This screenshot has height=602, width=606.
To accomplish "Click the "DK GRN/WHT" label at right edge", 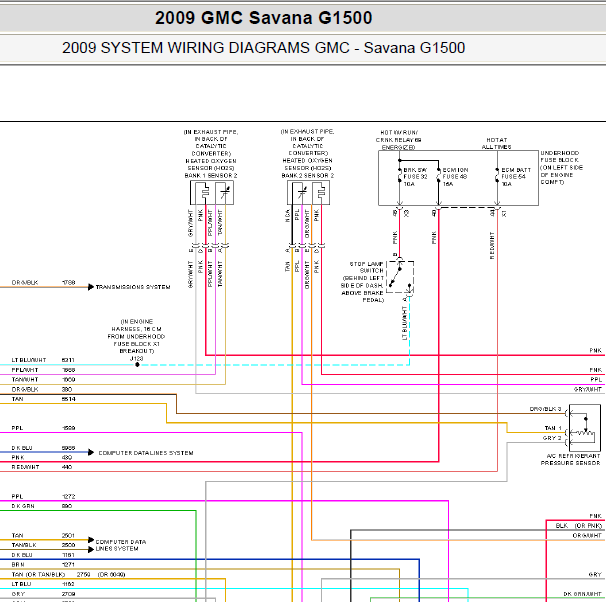I will pyautogui.click(x=582, y=594).
